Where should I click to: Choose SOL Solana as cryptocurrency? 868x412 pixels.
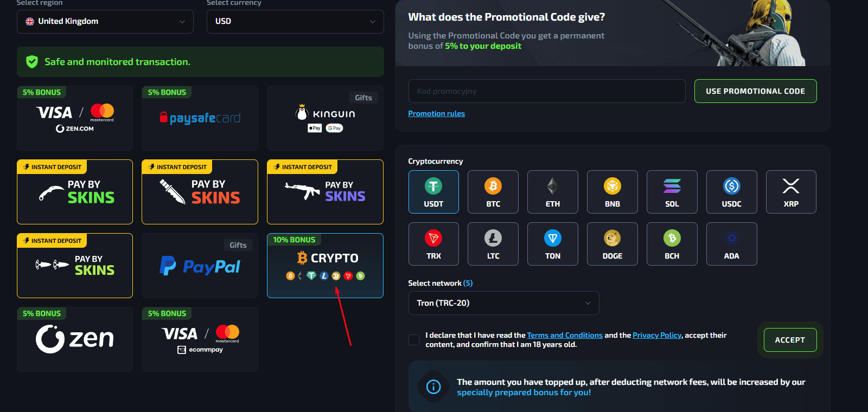672,192
